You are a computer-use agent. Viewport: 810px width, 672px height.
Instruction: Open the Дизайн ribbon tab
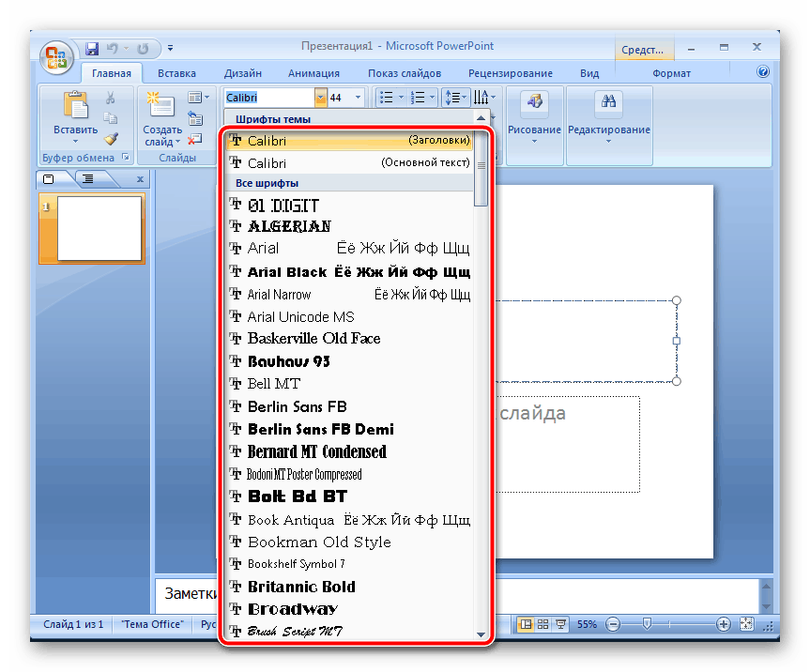tap(242, 73)
